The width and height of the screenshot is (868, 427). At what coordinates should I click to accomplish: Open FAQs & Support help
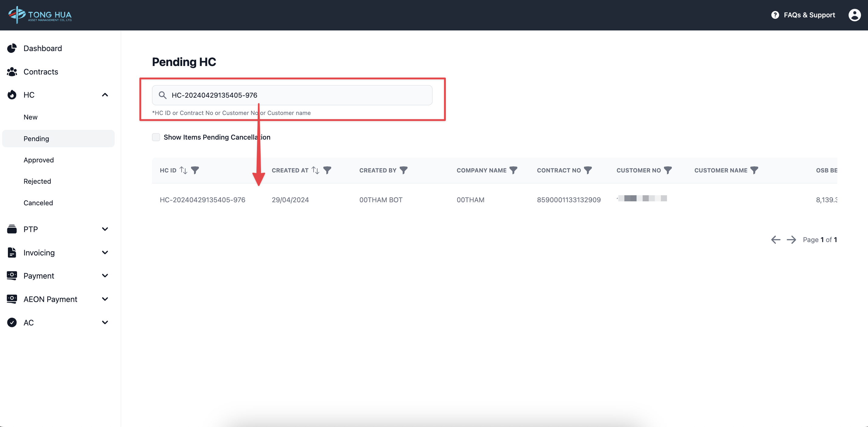(803, 15)
